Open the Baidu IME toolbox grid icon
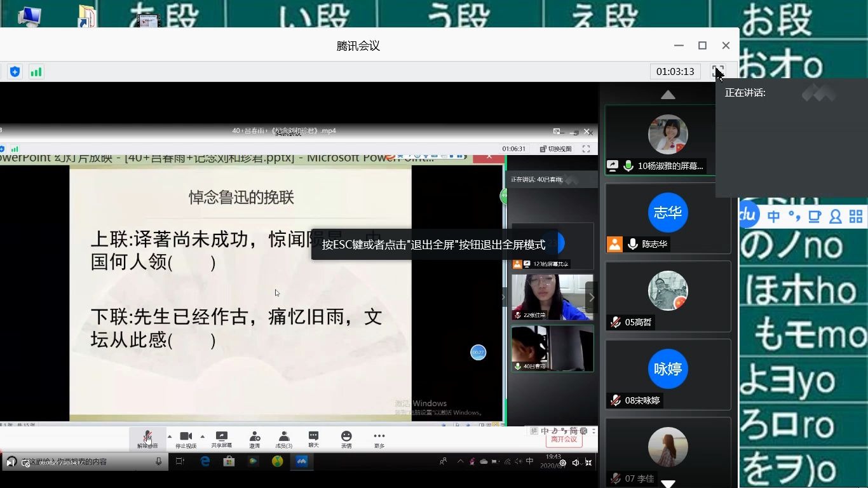Screen dimensions: 868x488 (x=856, y=217)
